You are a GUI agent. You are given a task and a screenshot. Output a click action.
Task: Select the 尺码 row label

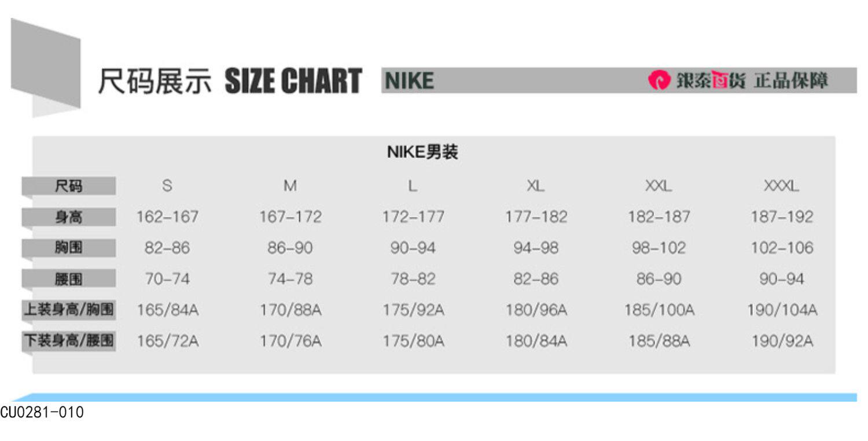pyautogui.click(x=69, y=186)
